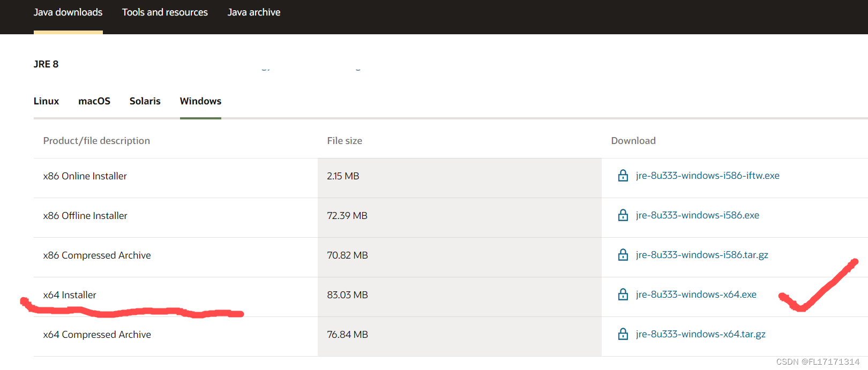Image resolution: width=868 pixels, height=370 pixels.
Task: Click 'x86 Compressed Archive' description
Action: (x=97, y=255)
